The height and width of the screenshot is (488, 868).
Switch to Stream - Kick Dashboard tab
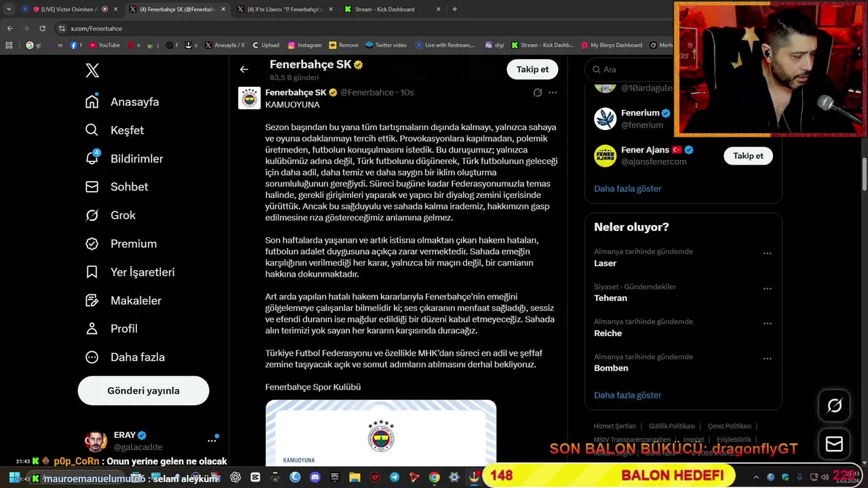(x=392, y=9)
